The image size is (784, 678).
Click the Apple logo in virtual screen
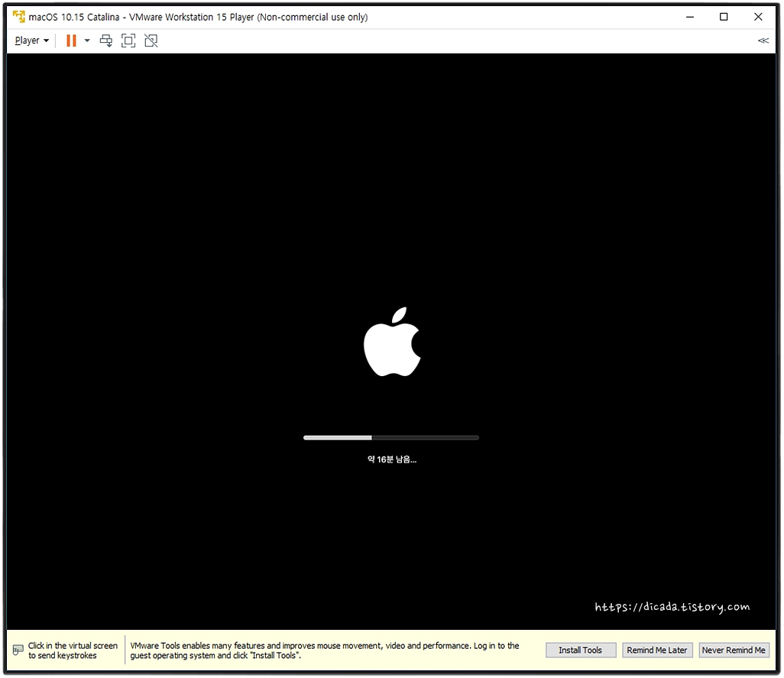[392, 342]
